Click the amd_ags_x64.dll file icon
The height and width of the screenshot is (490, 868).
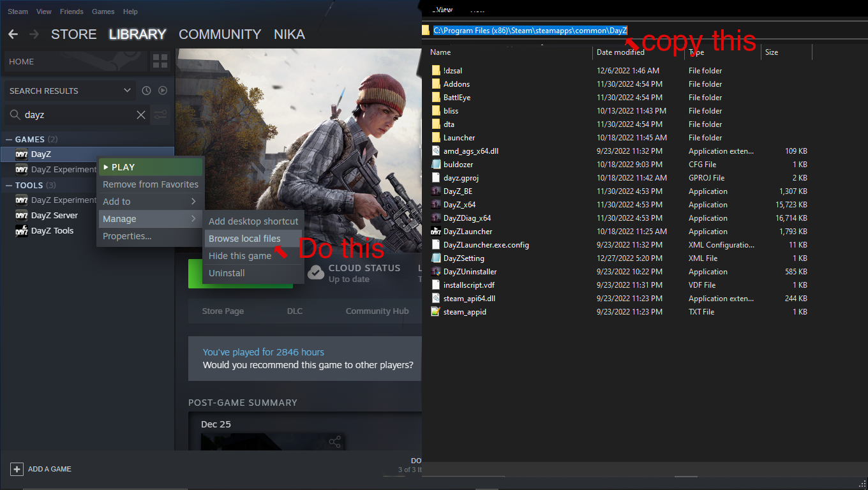436,151
